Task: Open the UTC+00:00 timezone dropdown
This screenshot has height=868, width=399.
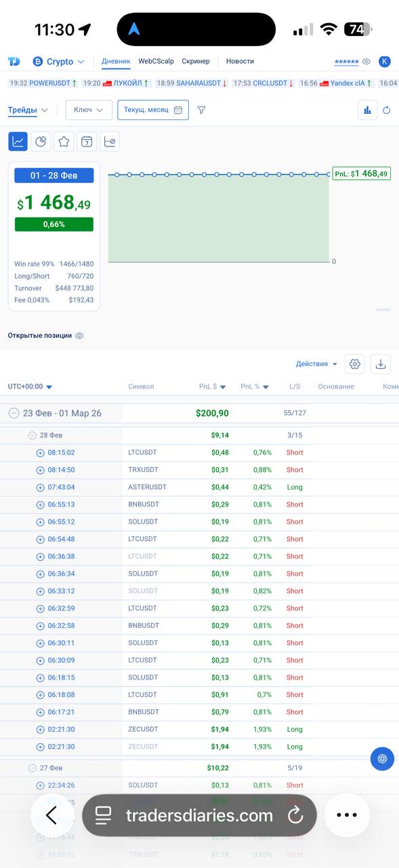Action: [30, 387]
